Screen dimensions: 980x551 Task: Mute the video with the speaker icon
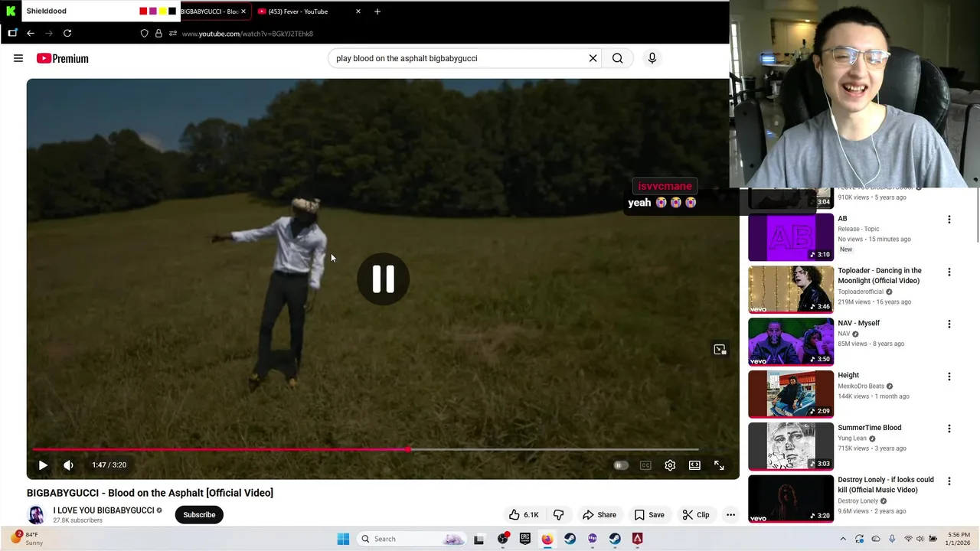click(x=68, y=465)
